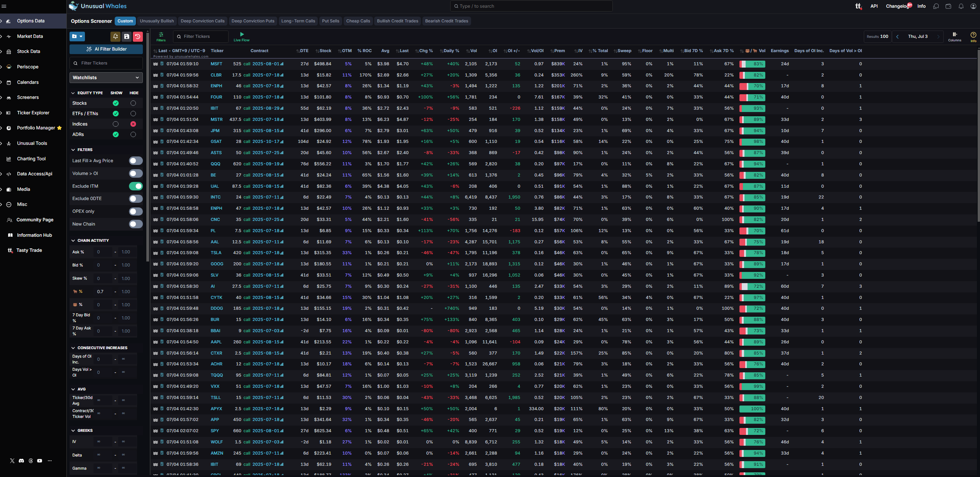
Task: Open the chat bubbles icon in header
Action: click(936, 6)
